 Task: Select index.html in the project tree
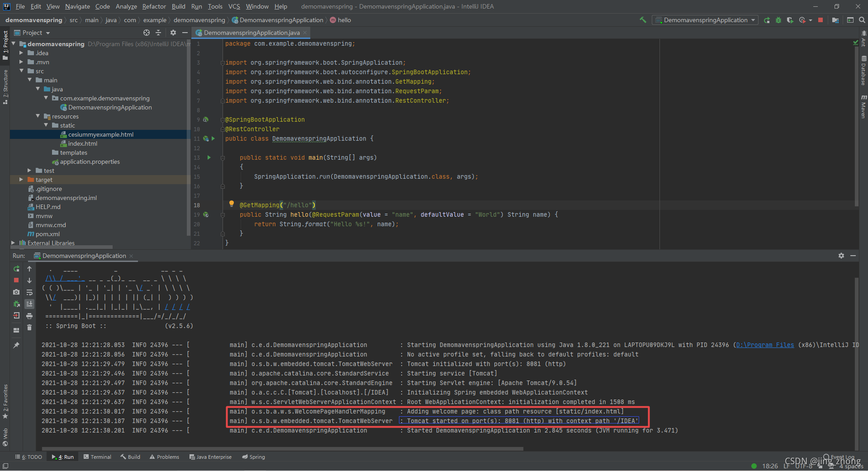point(83,143)
